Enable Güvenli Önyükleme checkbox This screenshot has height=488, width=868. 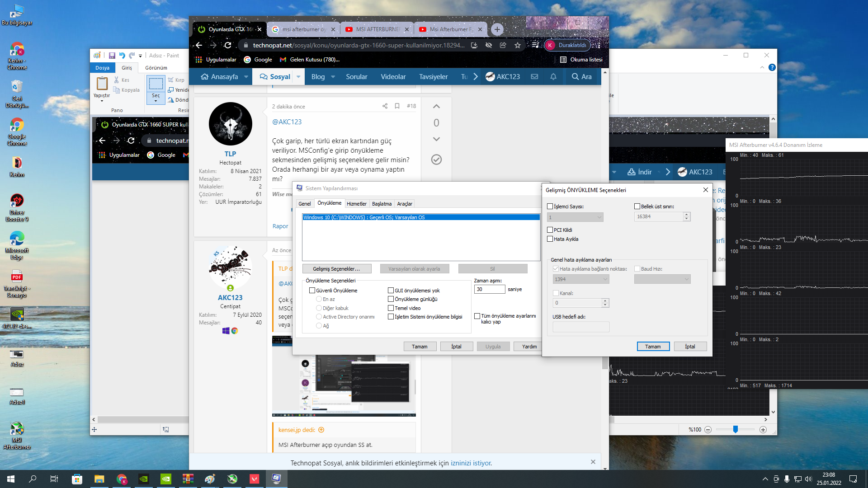coord(312,291)
